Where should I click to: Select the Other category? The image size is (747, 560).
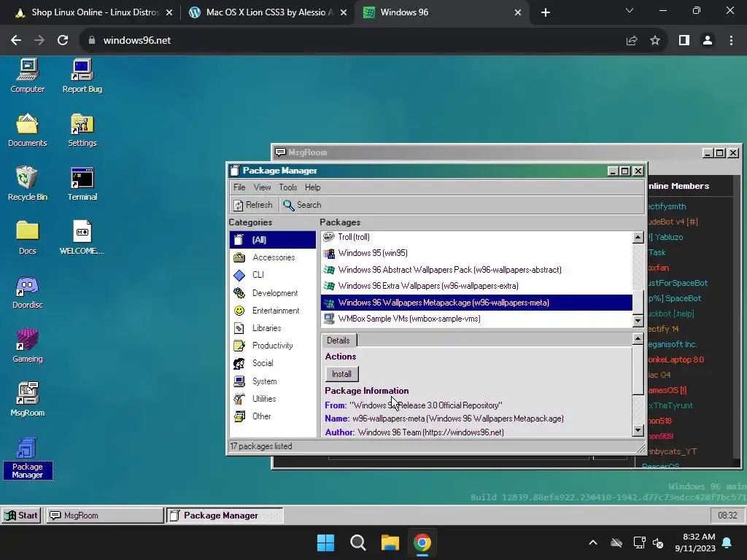coord(273,416)
